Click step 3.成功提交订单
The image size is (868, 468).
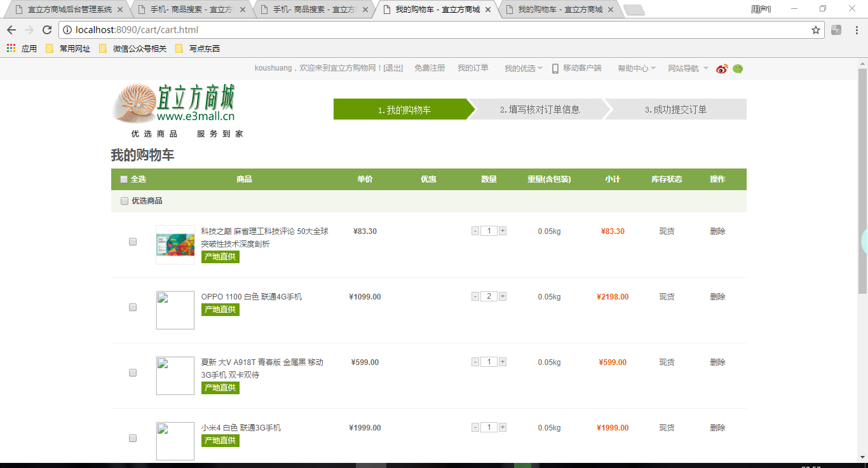click(675, 109)
